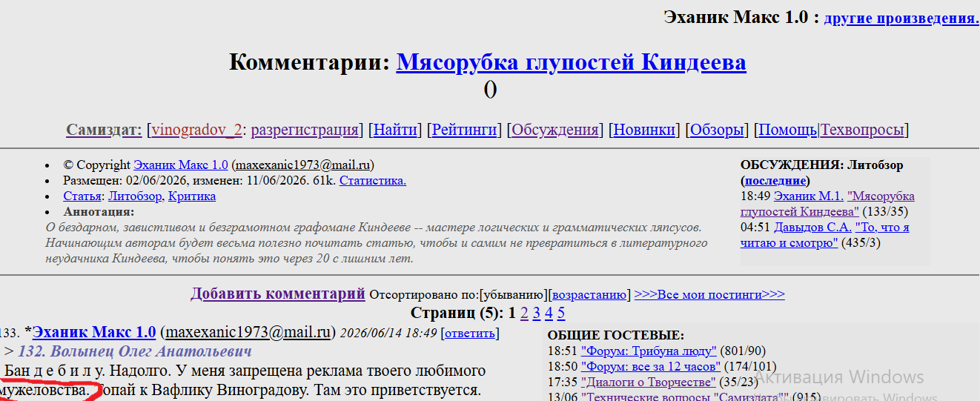Click email maxexanic1973@mail.ru in copyright line
This screenshot has height=401, width=980.
tap(303, 165)
